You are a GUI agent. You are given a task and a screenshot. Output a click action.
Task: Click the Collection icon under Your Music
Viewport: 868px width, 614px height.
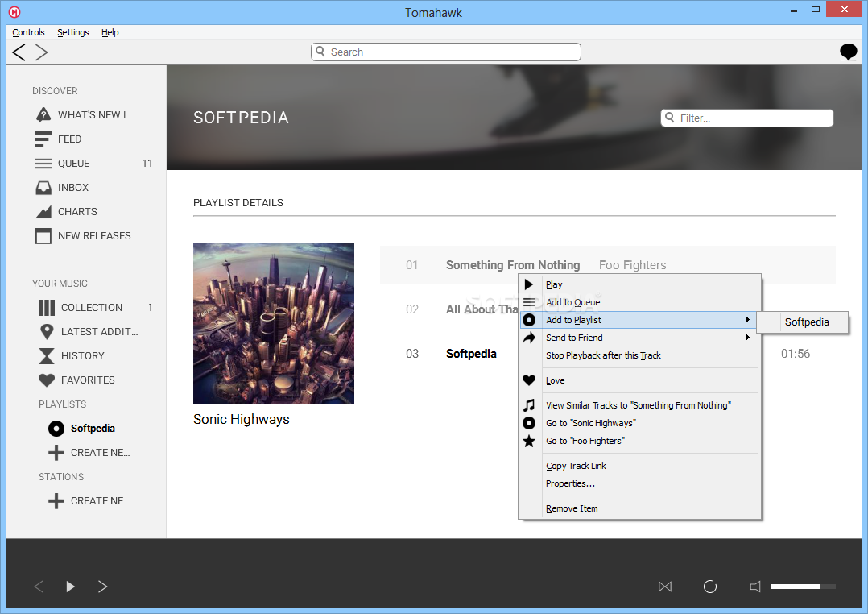pyautogui.click(x=47, y=308)
